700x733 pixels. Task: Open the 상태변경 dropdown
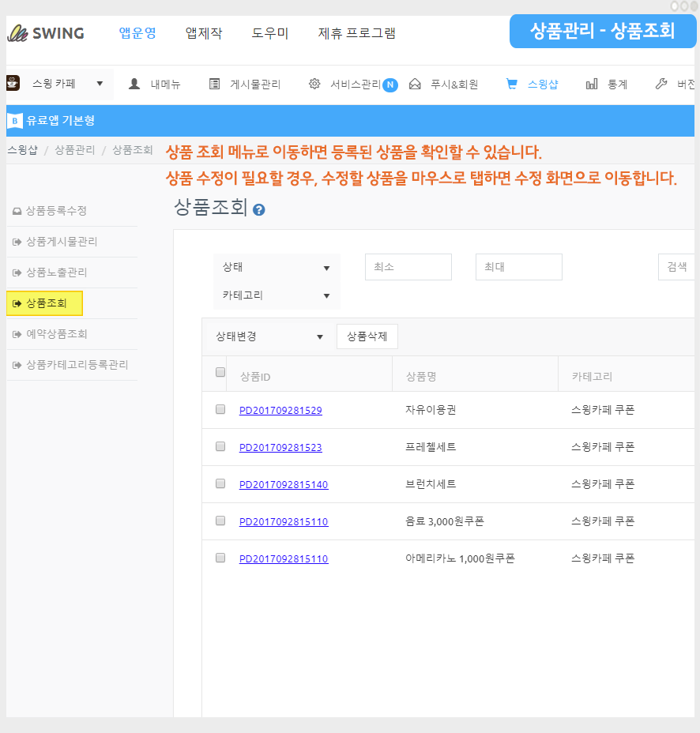tap(270, 336)
